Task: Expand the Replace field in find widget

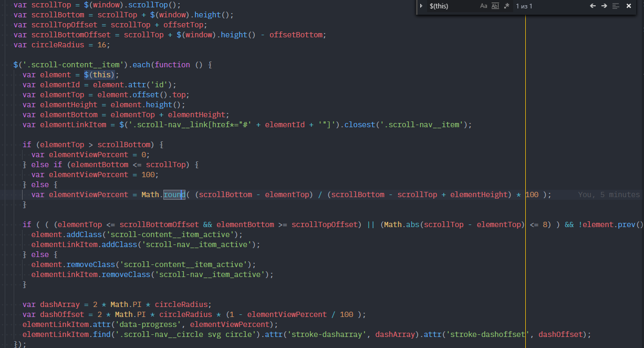Action: 421,6
